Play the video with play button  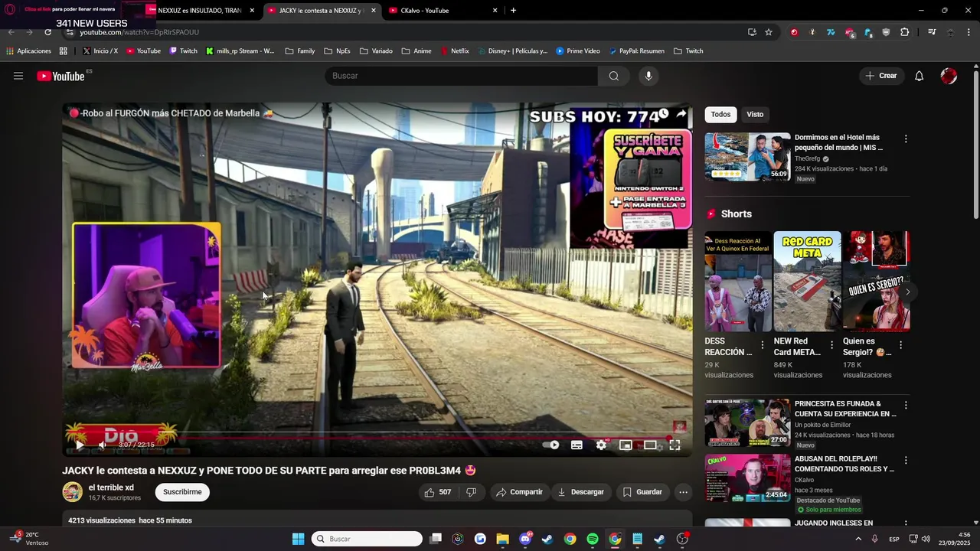point(80,445)
